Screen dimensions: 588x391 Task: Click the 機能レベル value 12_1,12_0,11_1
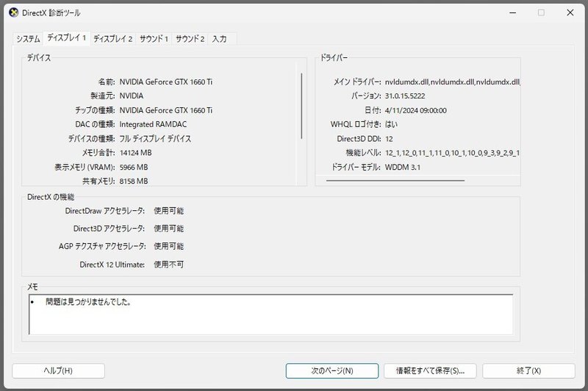(452, 153)
